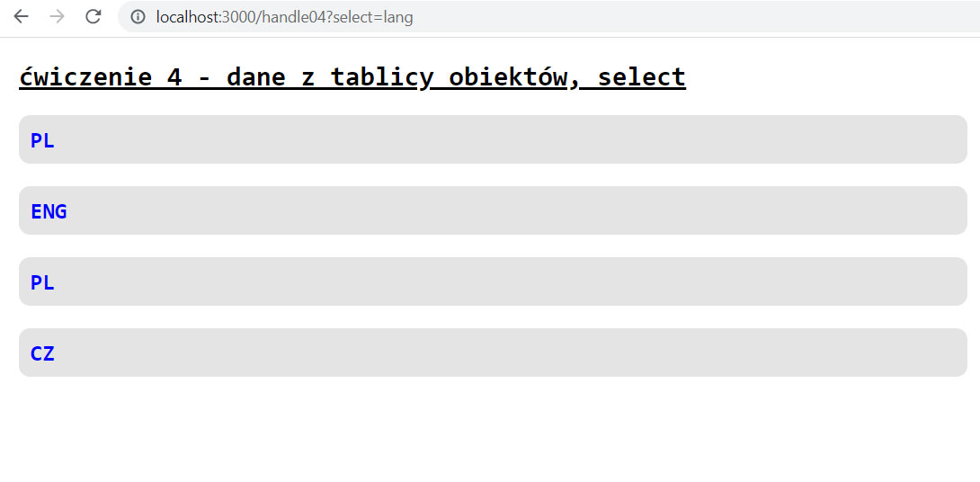Focus the address bar URL field
This screenshot has height=482, width=980.
(539, 17)
